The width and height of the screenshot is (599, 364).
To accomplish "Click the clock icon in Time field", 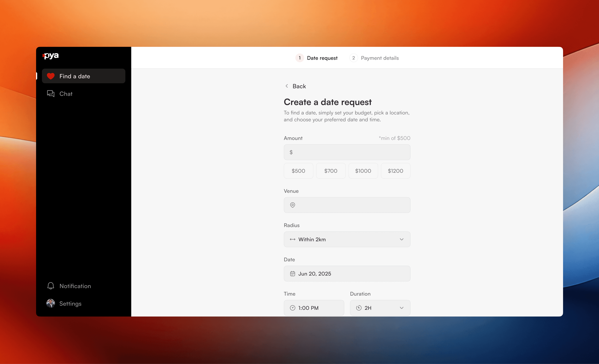I will tap(292, 308).
